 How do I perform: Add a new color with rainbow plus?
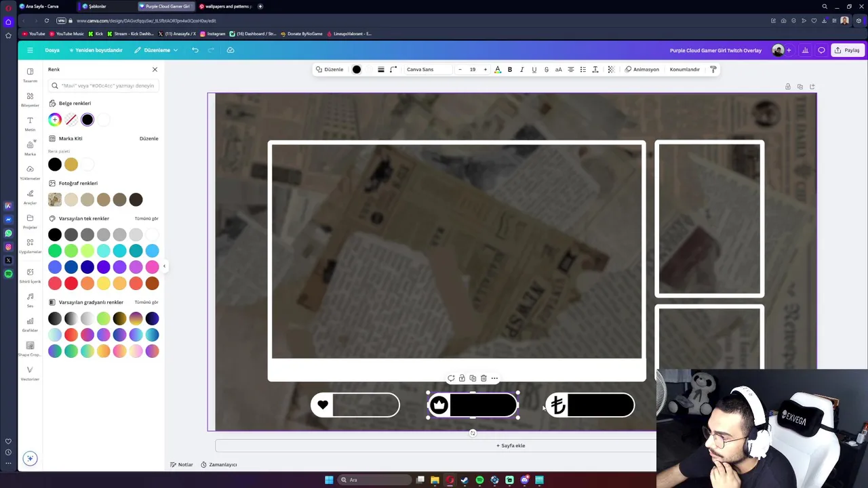pyautogui.click(x=55, y=120)
